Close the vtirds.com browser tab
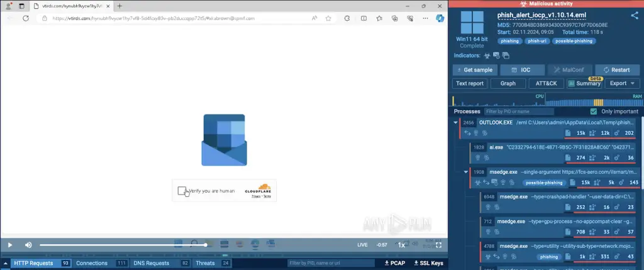 (107, 6)
